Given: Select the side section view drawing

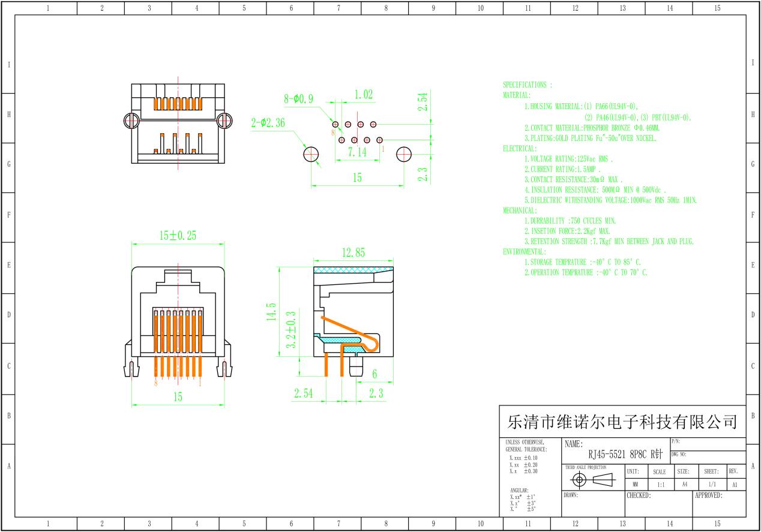Looking at the screenshot, I should click(352, 321).
